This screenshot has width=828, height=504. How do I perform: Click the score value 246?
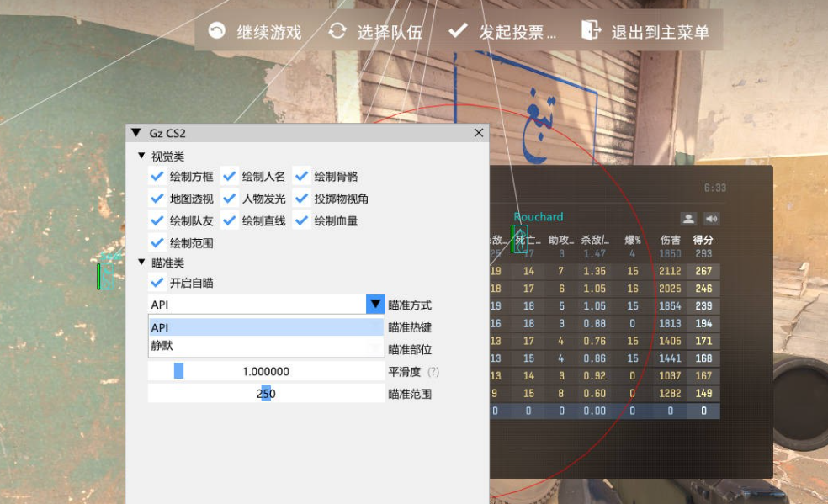pyautogui.click(x=703, y=288)
